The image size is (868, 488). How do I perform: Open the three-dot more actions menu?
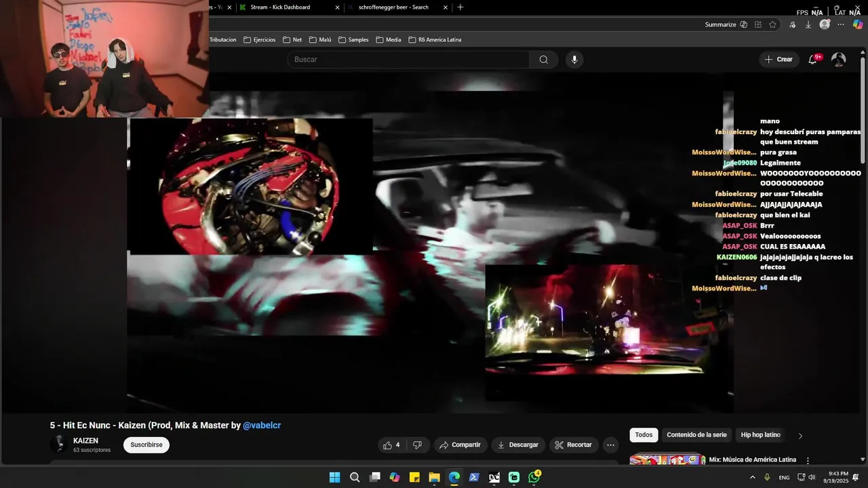(610, 445)
